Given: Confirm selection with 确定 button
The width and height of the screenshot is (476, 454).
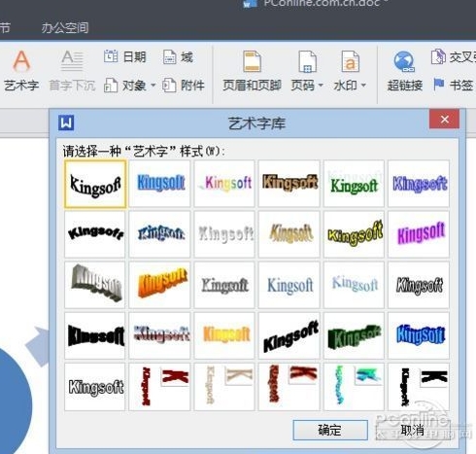Looking at the screenshot, I should pos(330,430).
